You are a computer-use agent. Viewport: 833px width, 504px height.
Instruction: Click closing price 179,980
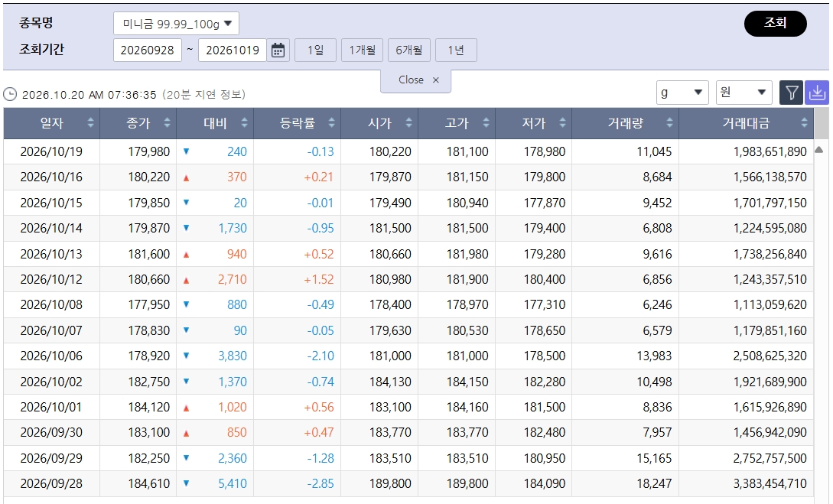coord(149,152)
